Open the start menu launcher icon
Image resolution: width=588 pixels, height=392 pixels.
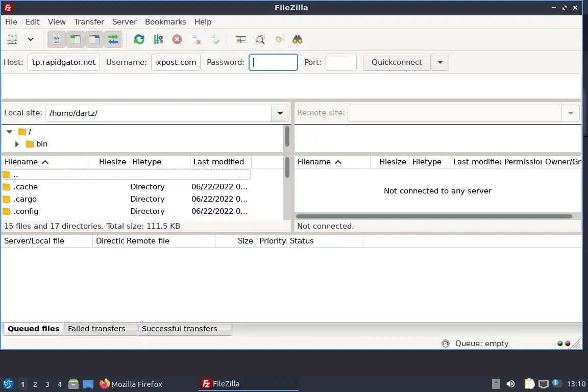[x=8, y=384]
